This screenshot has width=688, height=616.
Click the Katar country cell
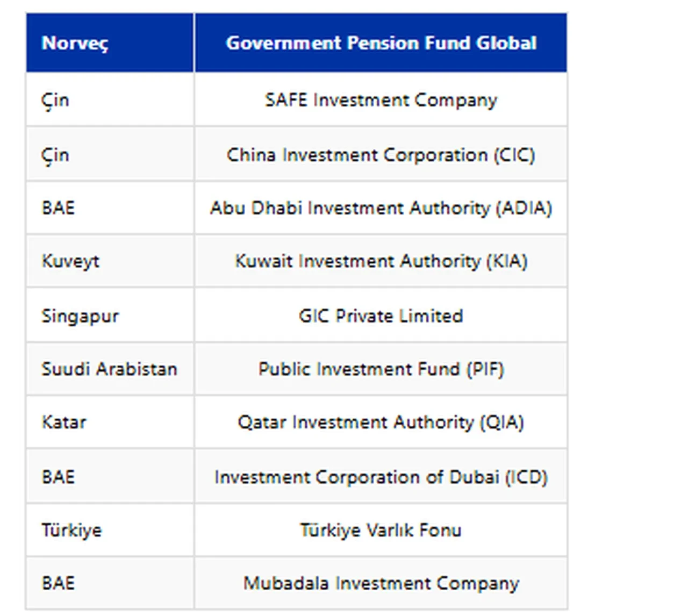[x=64, y=422]
